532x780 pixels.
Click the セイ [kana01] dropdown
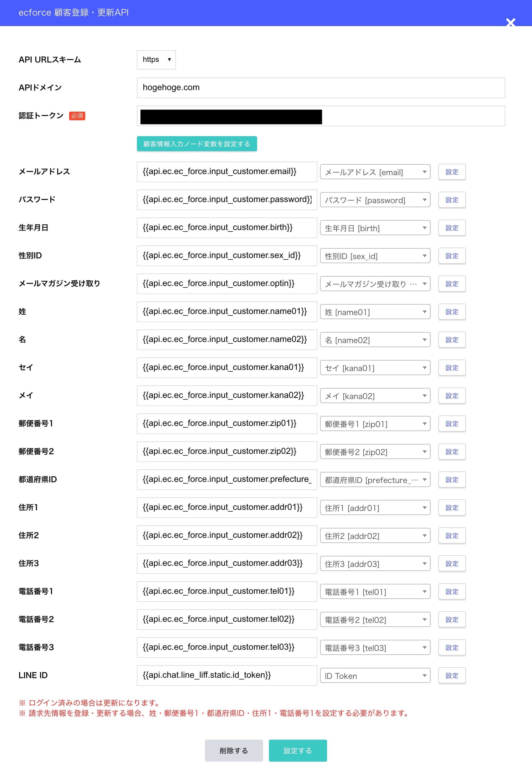pos(375,368)
